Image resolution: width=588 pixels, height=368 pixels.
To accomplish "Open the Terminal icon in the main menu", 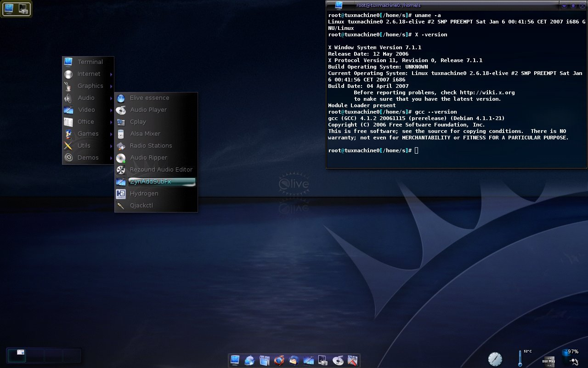I will (x=68, y=62).
